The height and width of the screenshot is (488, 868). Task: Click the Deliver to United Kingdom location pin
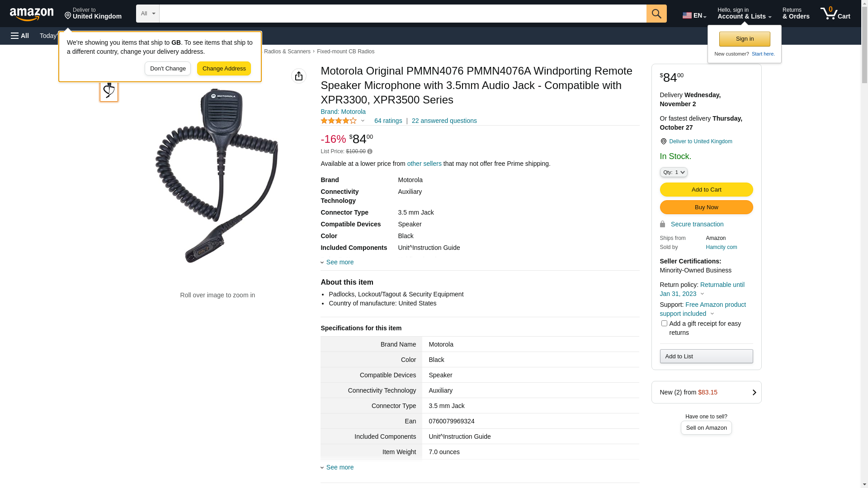coord(663,141)
